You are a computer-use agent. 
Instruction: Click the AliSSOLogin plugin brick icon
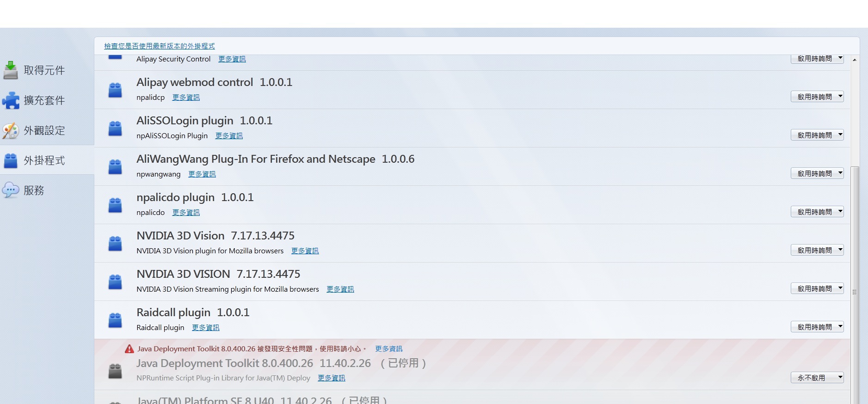pyautogui.click(x=115, y=128)
